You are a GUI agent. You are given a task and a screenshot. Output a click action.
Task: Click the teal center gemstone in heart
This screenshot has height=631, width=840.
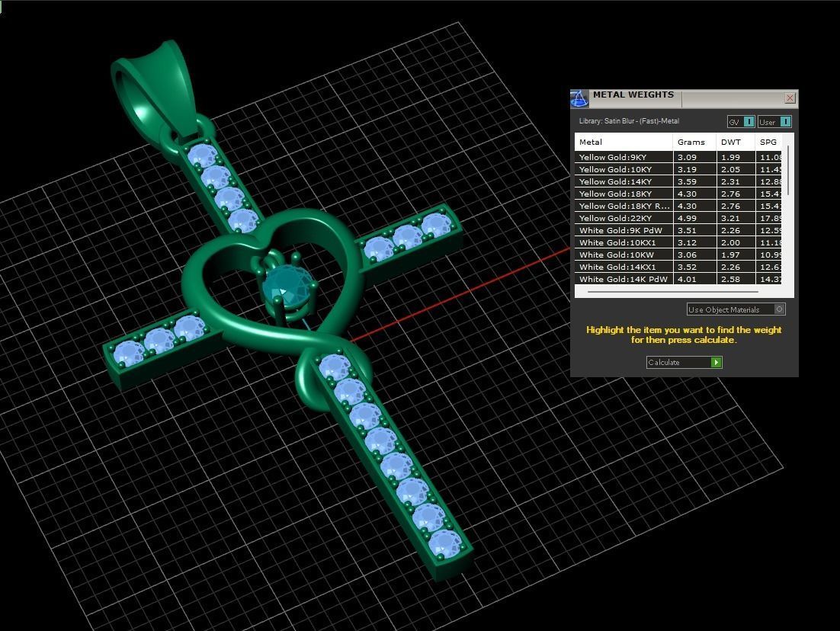click(x=288, y=287)
